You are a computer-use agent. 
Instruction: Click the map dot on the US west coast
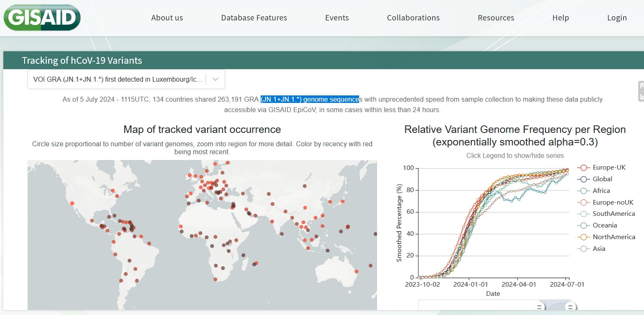(72, 203)
